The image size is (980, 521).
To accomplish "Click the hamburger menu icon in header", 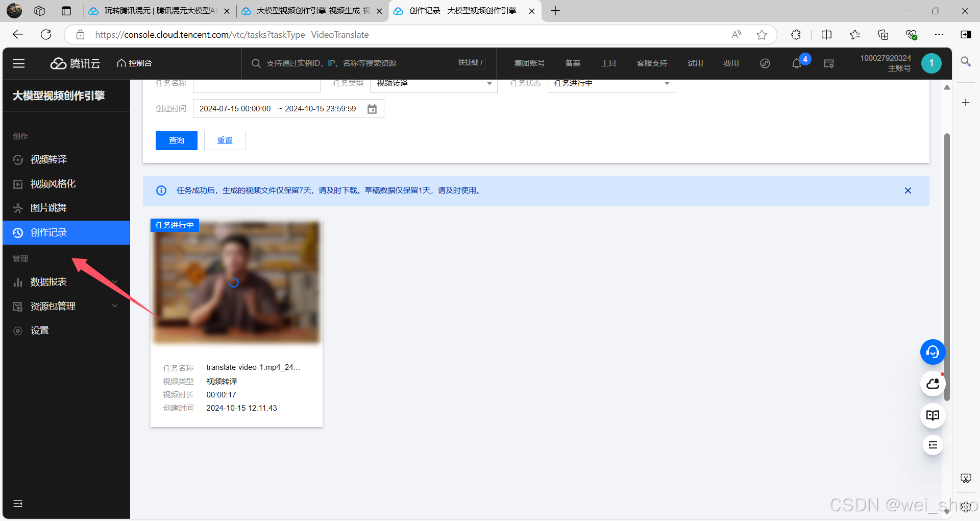I will pyautogui.click(x=19, y=63).
